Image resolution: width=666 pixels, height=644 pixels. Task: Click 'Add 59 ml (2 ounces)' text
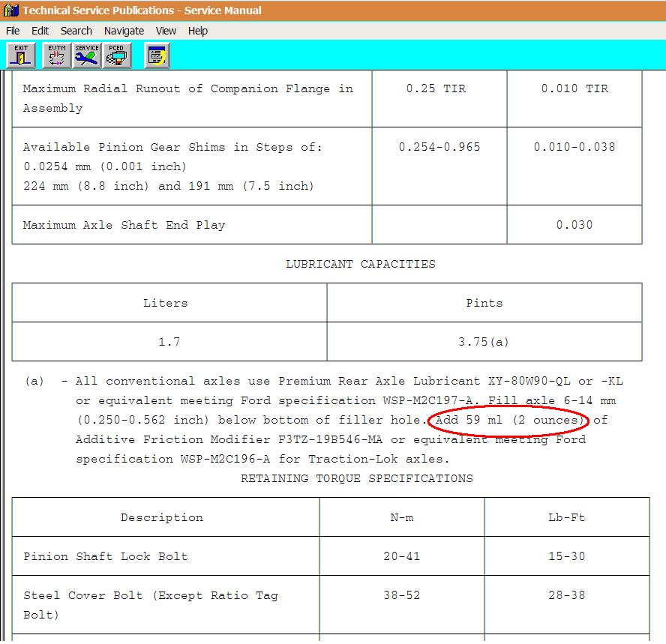510,421
